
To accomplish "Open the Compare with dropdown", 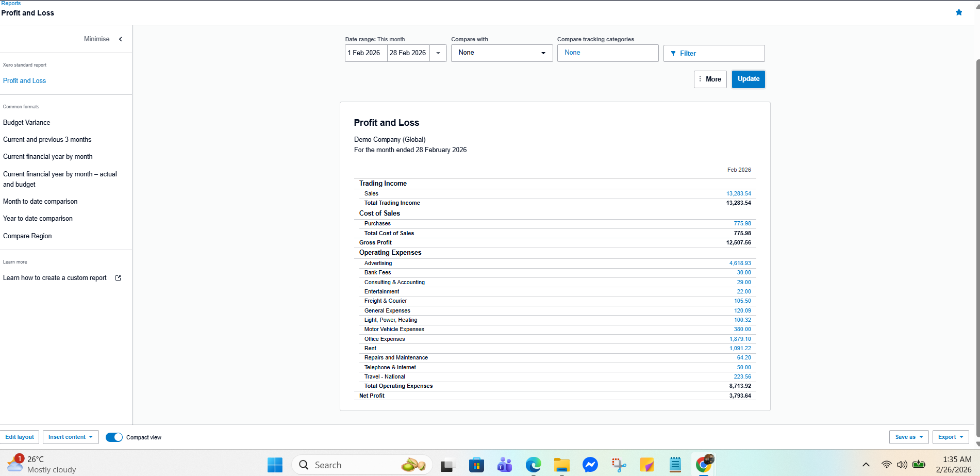I will pos(502,53).
